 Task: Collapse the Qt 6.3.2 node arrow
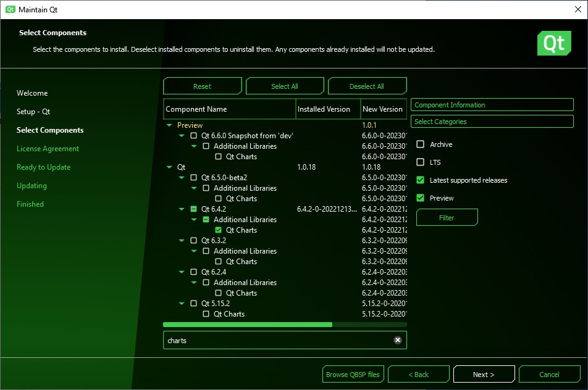[182, 240]
